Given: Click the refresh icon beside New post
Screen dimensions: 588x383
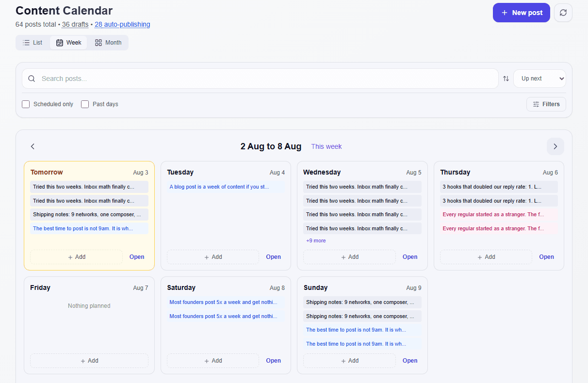Looking at the screenshot, I should coord(563,13).
